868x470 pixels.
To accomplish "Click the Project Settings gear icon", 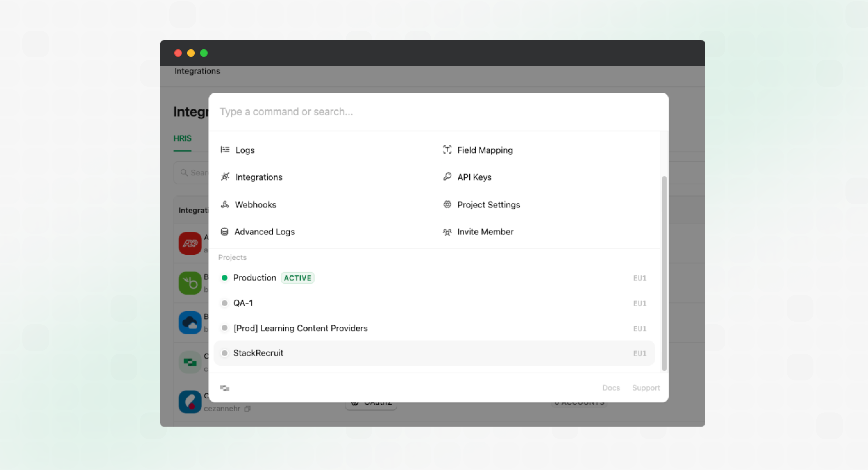I will pyautogui.click(x=447, y=204).
